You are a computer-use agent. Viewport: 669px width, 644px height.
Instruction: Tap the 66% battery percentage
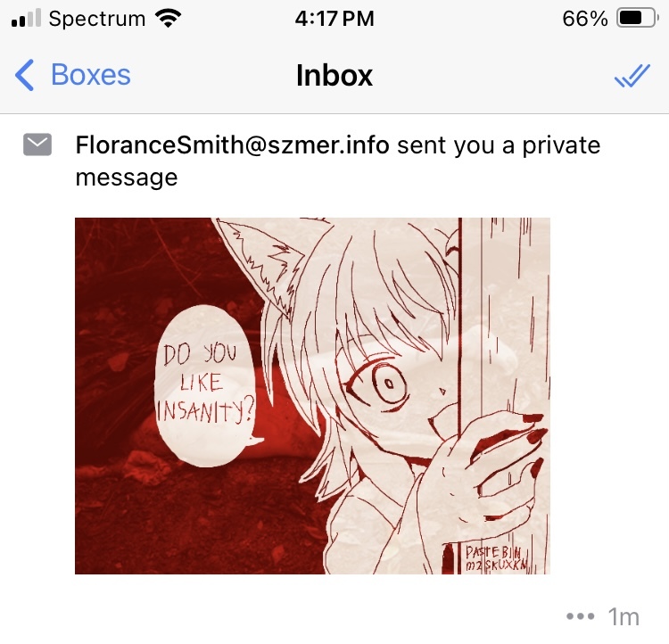tap(585, 19)
